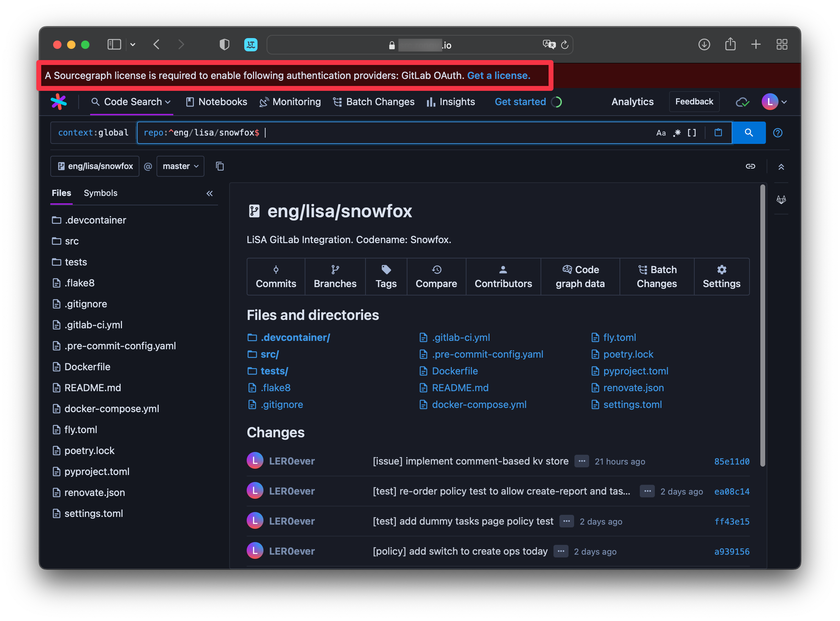Open user avatar account menu
The height and width of the screenshot is (621, 840).
pyautogui.click(x=774, y=102)
